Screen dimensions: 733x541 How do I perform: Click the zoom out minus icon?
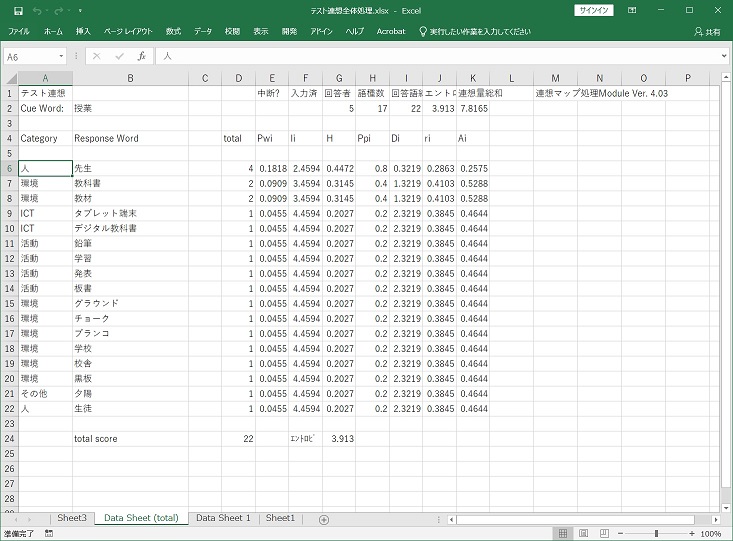coord(620,534)
